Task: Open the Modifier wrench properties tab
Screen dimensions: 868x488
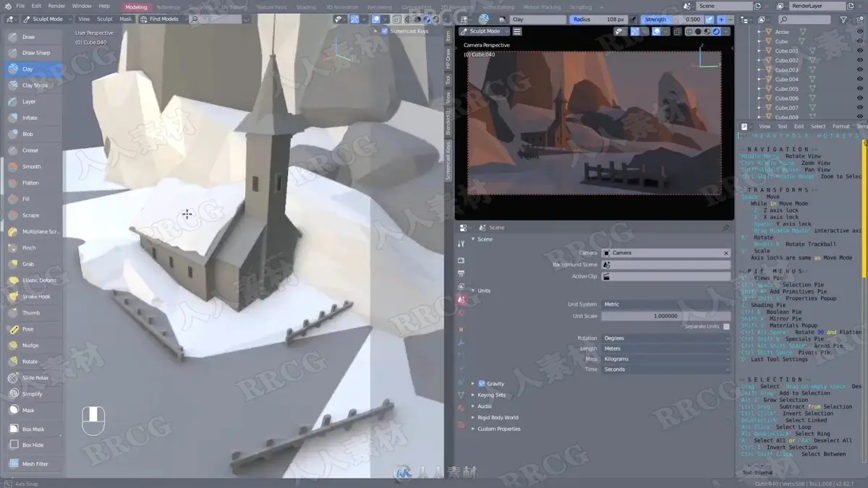Action: point(461,342)
